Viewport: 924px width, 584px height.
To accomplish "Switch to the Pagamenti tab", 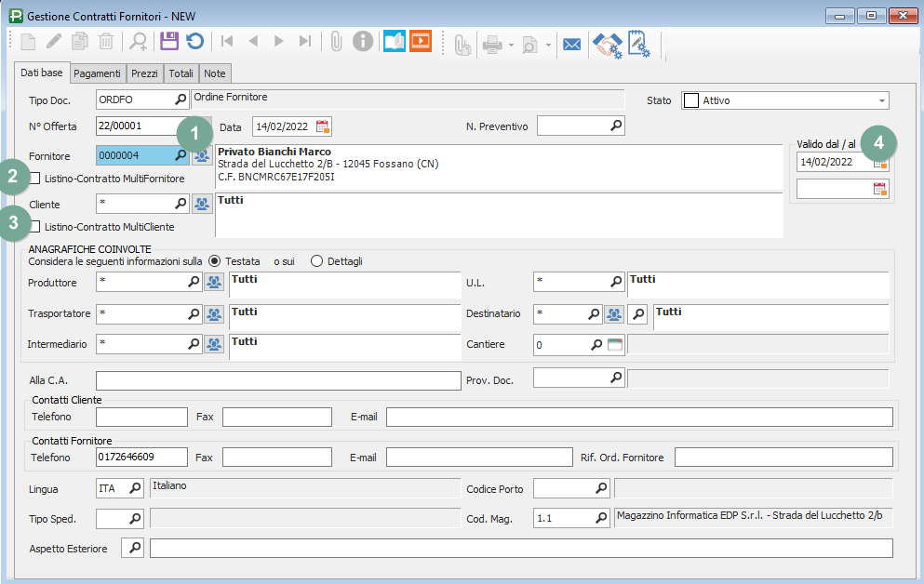I will [98, 73].
